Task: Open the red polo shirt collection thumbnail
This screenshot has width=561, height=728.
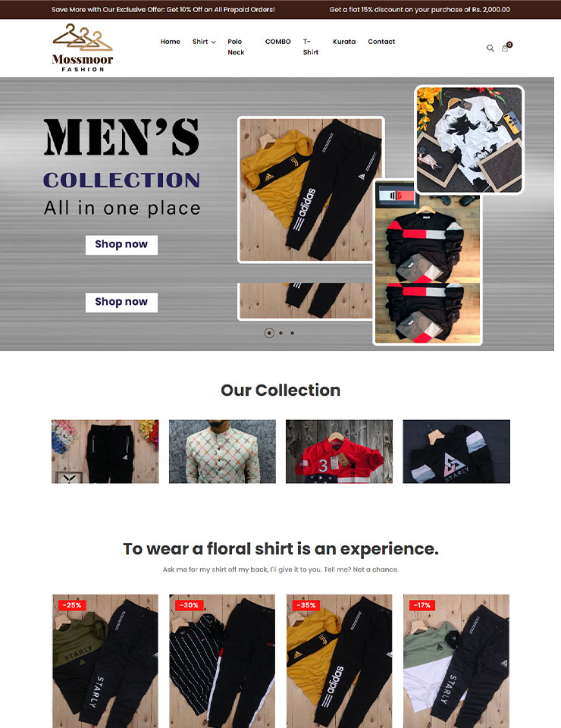Action: (339, 451)
